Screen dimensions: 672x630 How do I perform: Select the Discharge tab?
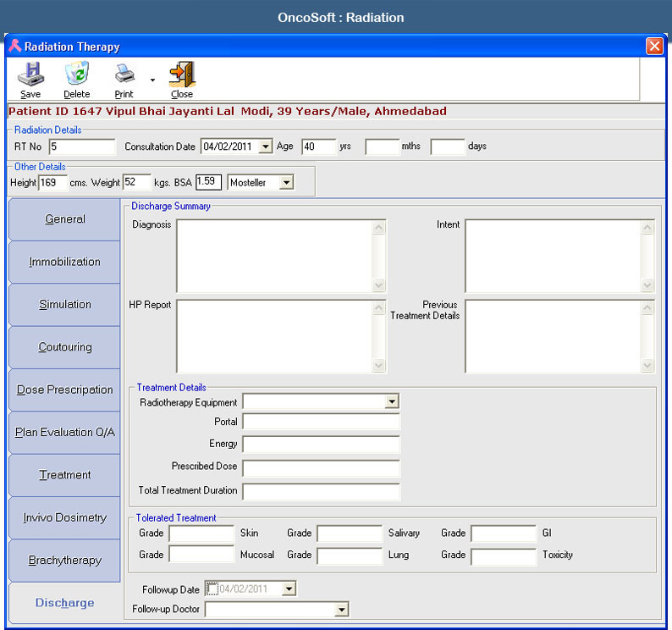(x=64, y=603)
